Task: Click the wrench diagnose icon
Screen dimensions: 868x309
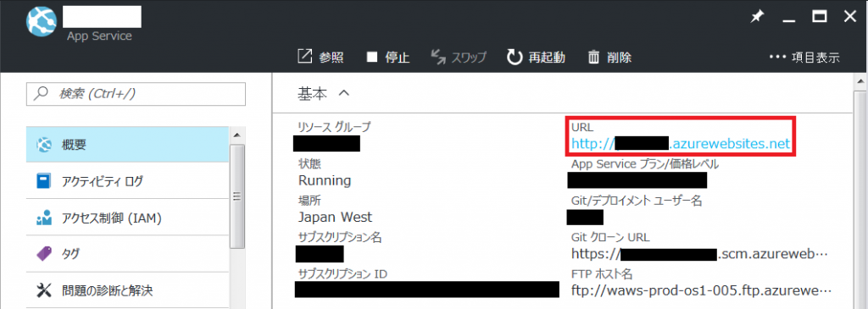Action: (43, 290)
